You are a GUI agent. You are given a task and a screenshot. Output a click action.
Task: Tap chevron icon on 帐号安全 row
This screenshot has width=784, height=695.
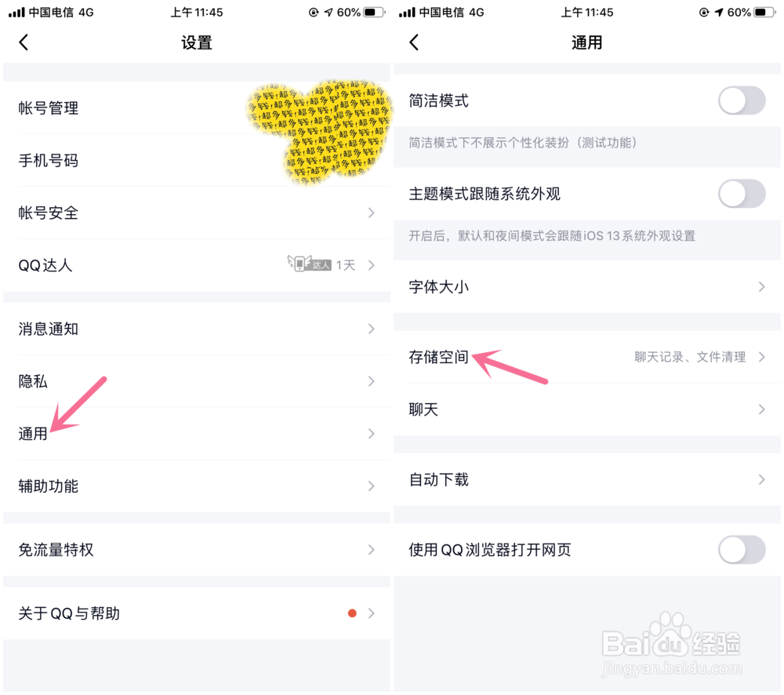371,213
